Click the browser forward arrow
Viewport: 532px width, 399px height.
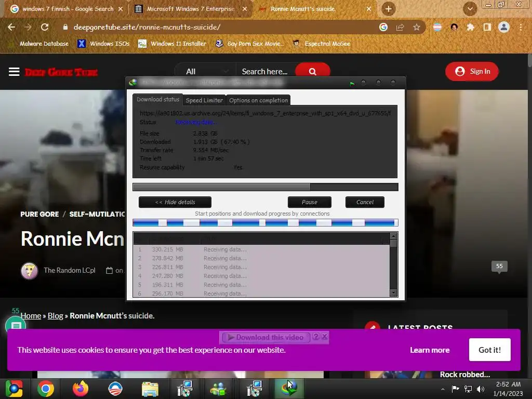click(28, 27)
